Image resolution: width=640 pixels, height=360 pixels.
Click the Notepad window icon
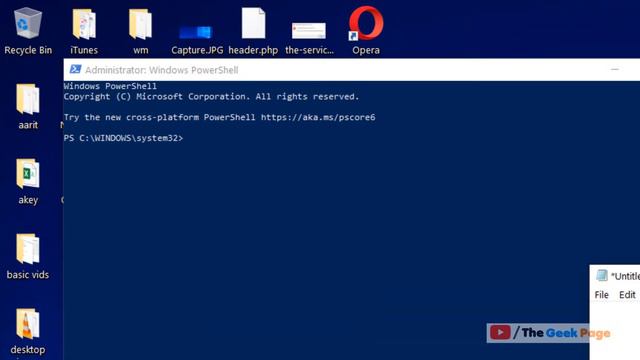(602, 276)
